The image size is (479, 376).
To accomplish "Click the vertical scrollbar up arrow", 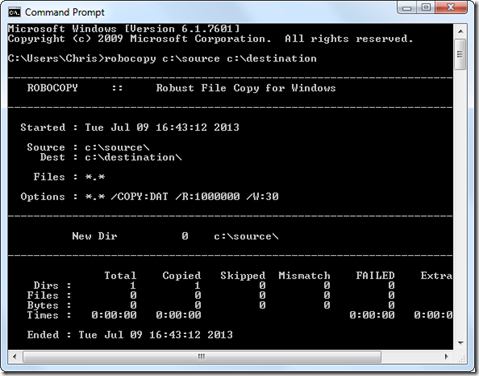I will click(x=461, y=31).
